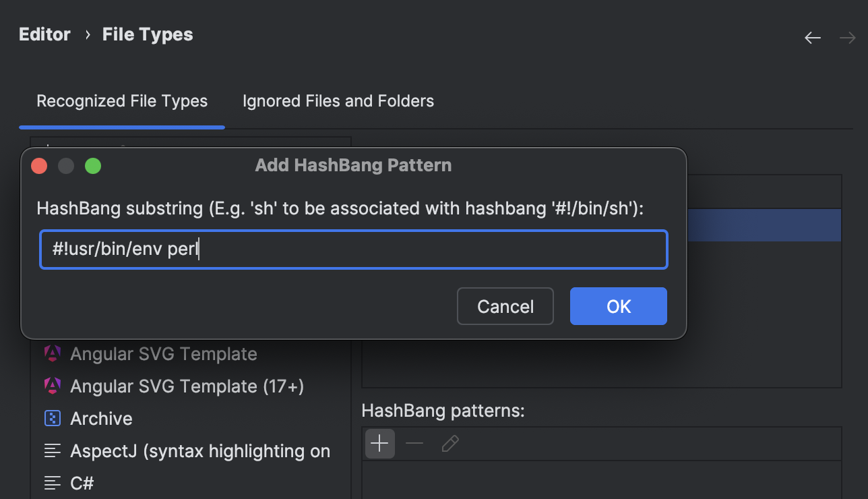Dismiss the dialog via Cancel

505,306
